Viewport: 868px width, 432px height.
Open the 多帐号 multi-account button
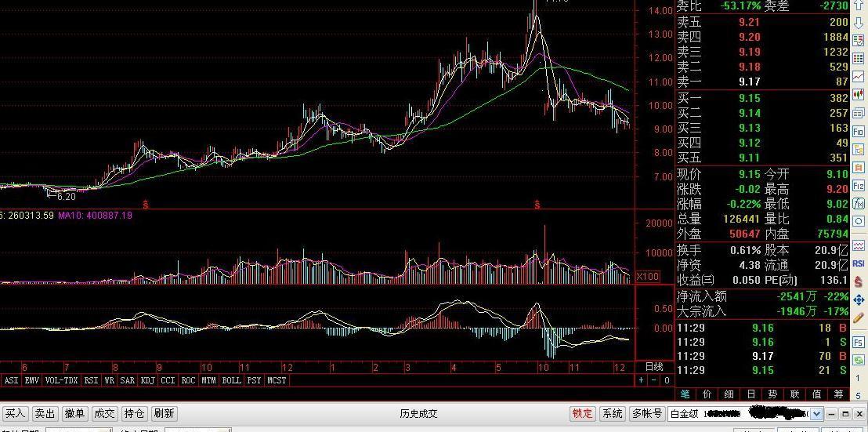pos(647,414)
